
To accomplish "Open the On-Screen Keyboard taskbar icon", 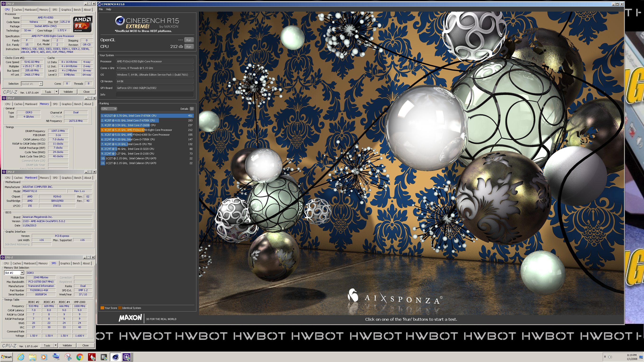I will pyautogui.click(x=56, y=357).
